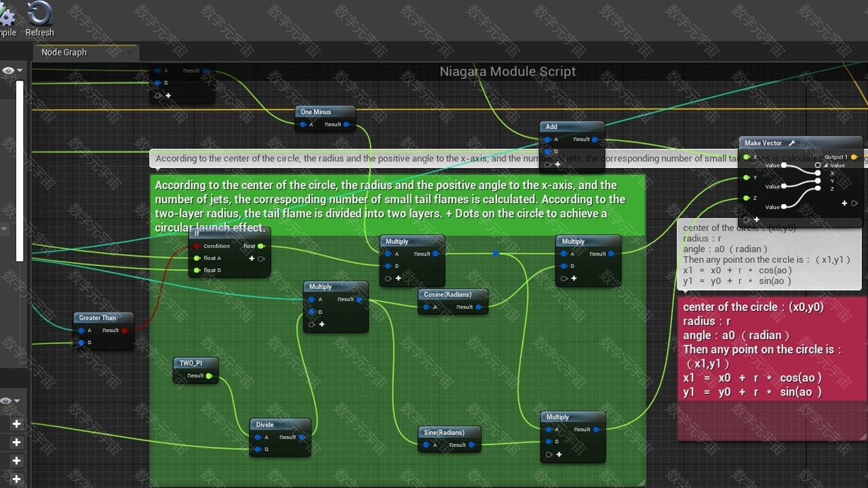The image size is (868, 488).
Task: Click the yellow Output 1 pin of Make Vector
Action: tap(854, 157)
